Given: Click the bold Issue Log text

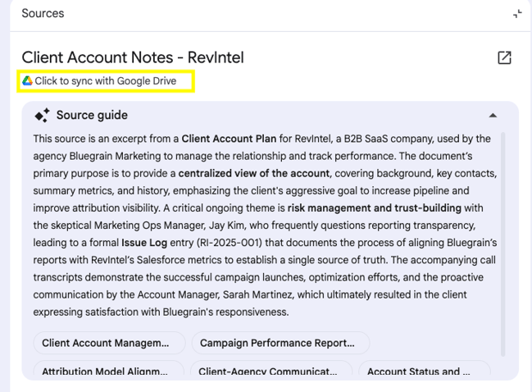Looking at the screenshot, I should [146, 243].
